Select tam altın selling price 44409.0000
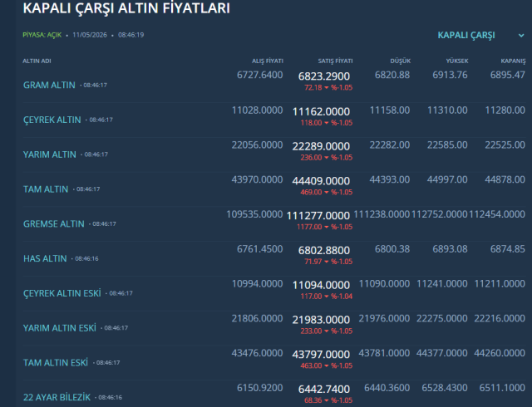532x407 pixels. tap(321, 181)
